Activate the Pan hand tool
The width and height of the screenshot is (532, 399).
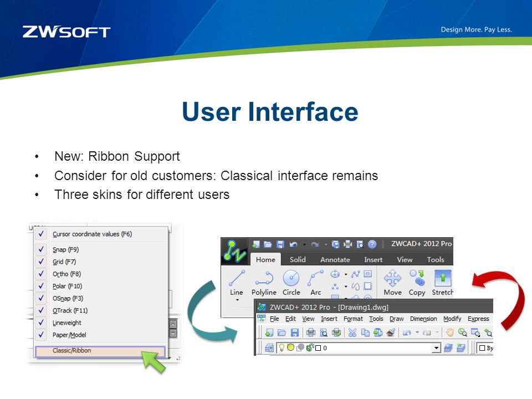coord(450,332)
